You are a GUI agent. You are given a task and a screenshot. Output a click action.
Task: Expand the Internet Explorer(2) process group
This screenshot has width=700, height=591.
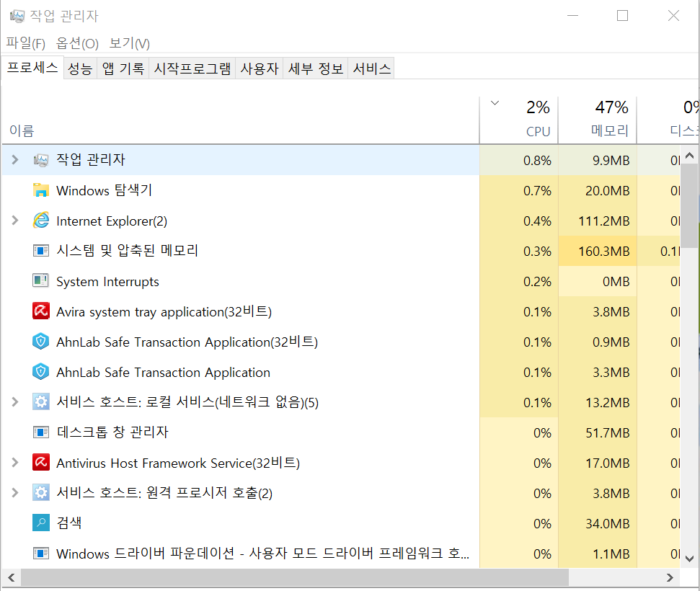pos(15,221)
